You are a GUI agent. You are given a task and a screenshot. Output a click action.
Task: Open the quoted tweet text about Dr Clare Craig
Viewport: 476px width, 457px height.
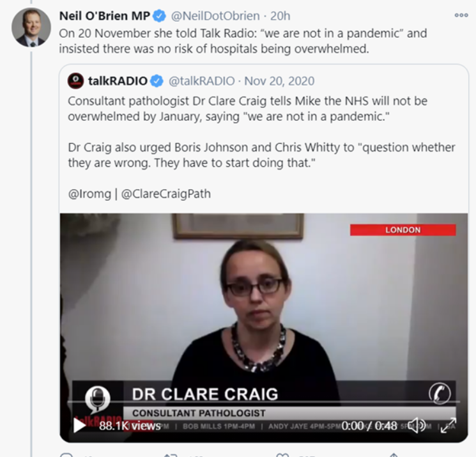point(261,132)
